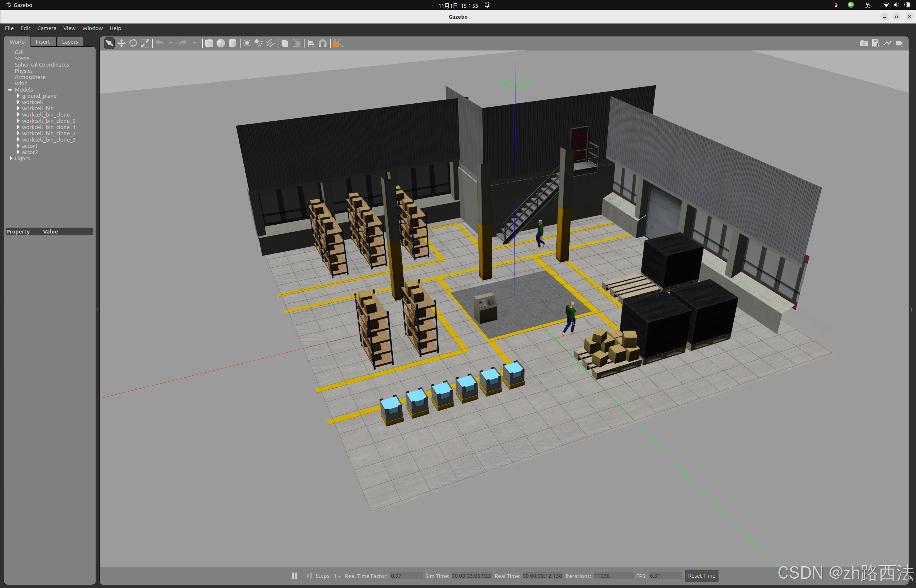
Task: Select the actor1 model entry
Action: (x=30, y=146)
